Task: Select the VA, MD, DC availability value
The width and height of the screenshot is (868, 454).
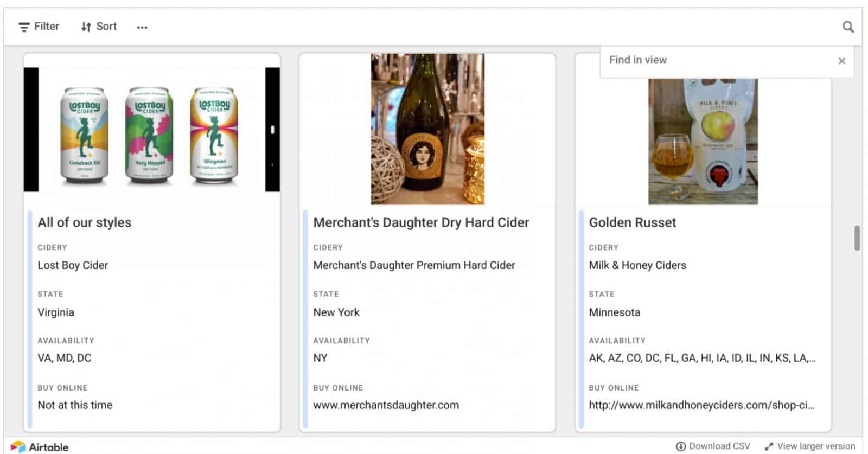Action: tap(65, 358)
